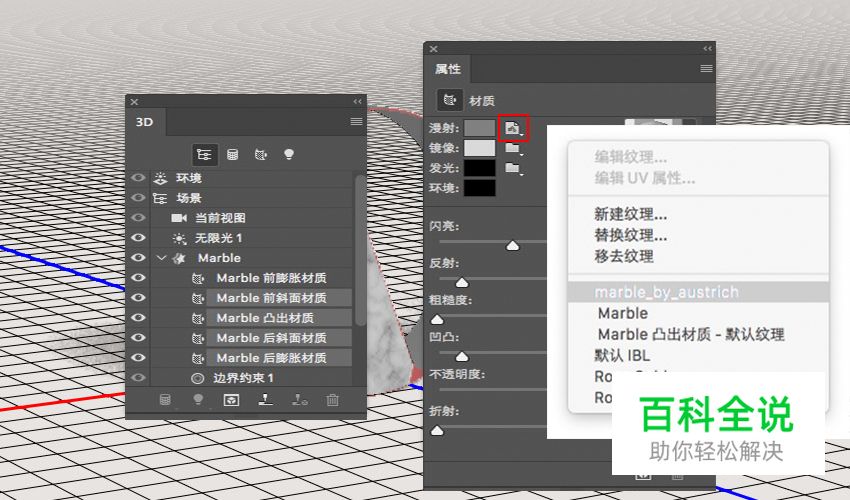Open the 发光 illumination texture folder menu
Viewport: 850px width, 500px height.
click(x=513, y=168)
